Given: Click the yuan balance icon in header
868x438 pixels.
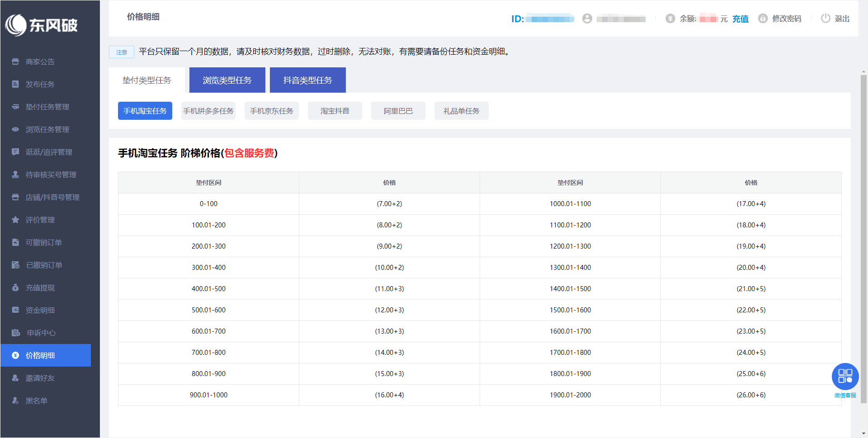Looking at the screenshot, I should pyautogui.click(x=670, y=19).
